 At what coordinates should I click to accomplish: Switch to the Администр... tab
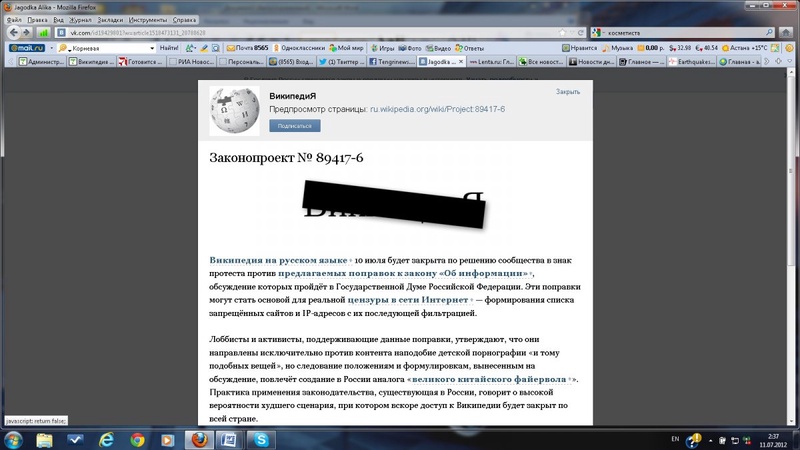(x=41, y=62)
